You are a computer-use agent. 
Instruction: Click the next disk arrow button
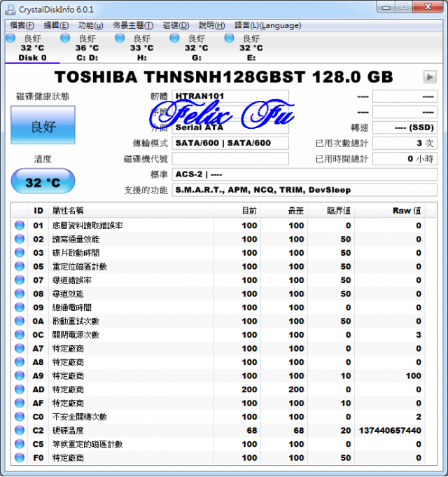point(430,77)
